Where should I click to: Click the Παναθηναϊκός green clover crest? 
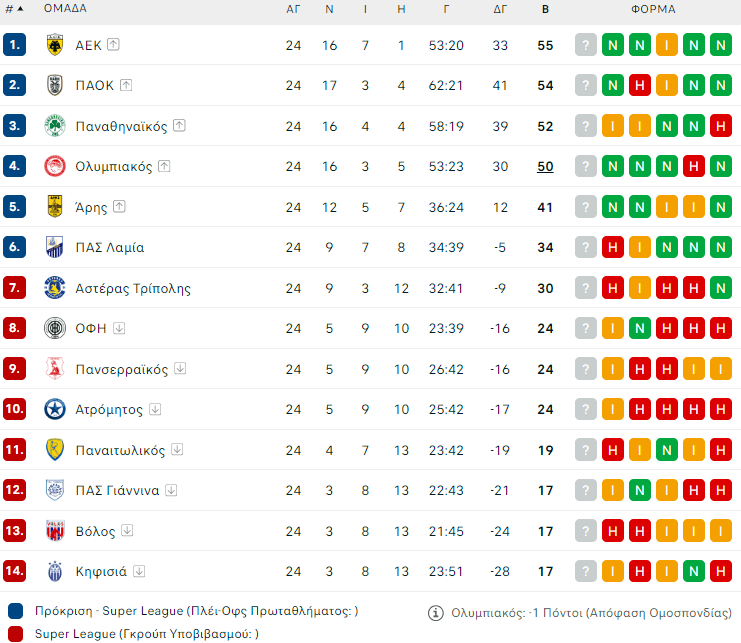(x=55, y=126)
